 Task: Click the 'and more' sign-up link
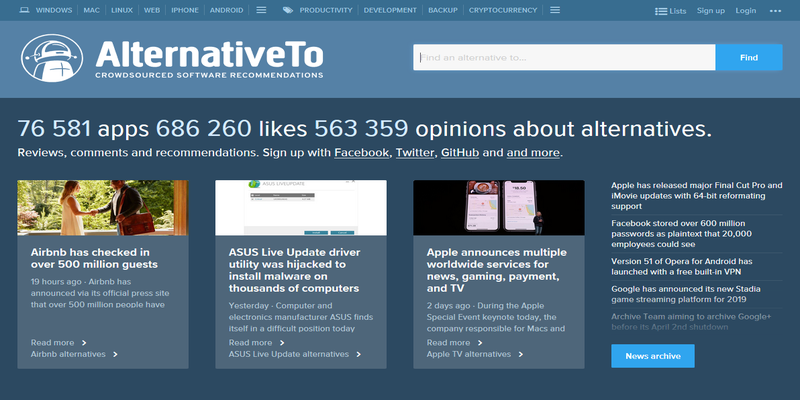pos(533,153)
